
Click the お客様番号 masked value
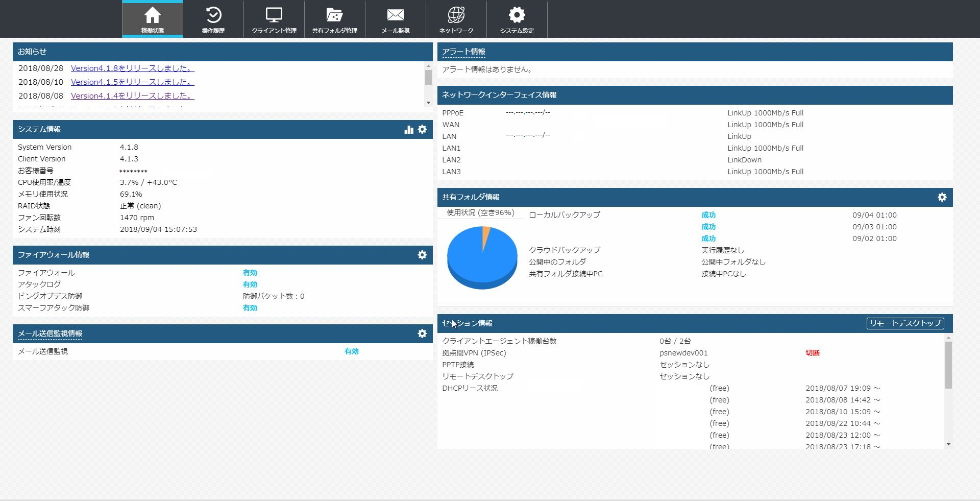point(133,171)
